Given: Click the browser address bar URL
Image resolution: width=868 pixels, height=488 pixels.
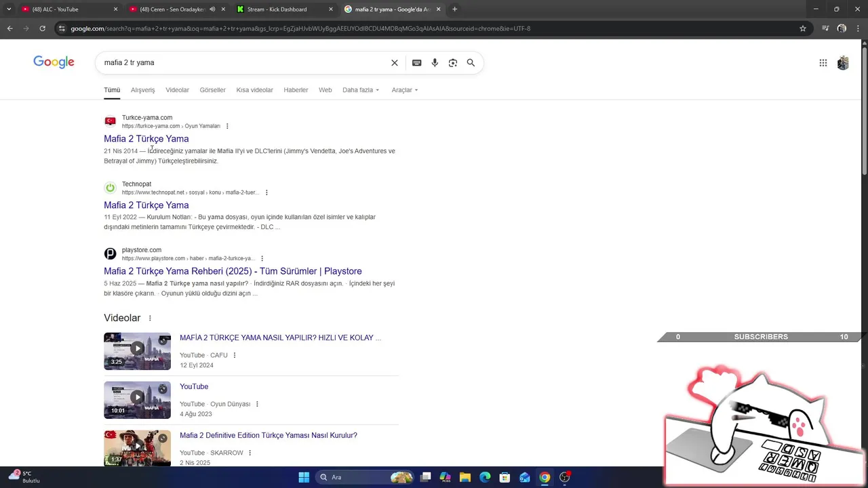Looking at the screenshot, I should 300,28.
